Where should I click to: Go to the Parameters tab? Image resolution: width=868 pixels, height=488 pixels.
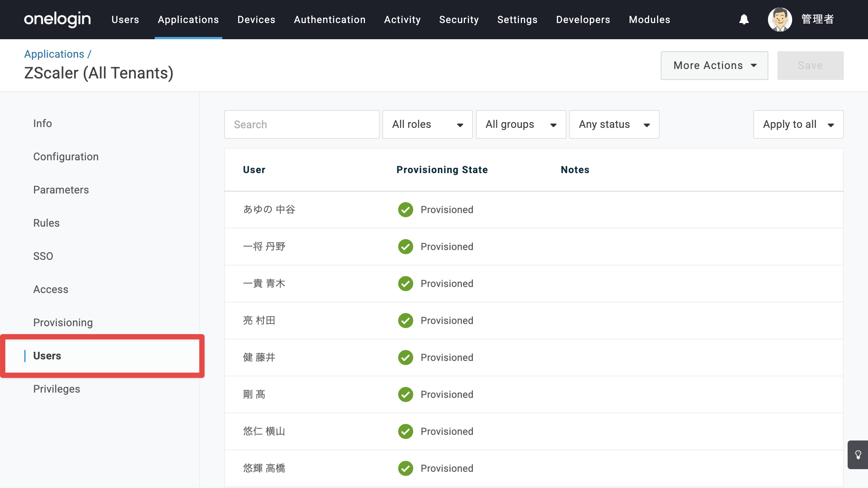coord(61,190)
